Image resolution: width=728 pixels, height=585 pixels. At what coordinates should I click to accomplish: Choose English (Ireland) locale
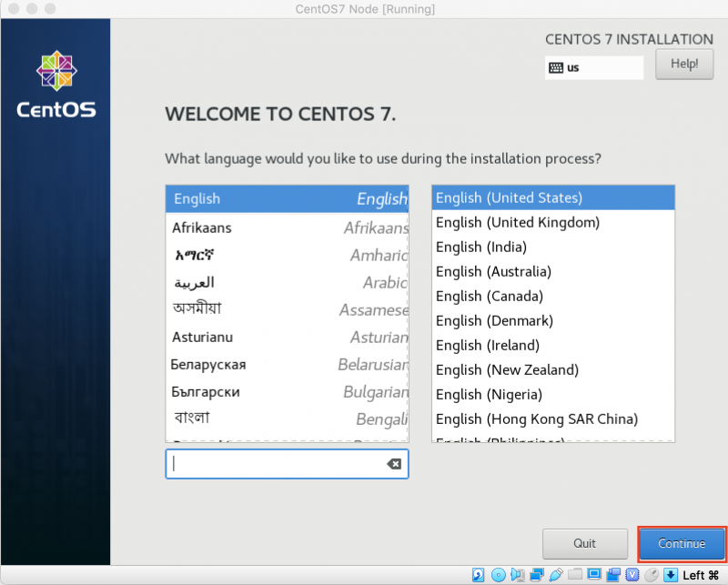[x=553, y=346]
